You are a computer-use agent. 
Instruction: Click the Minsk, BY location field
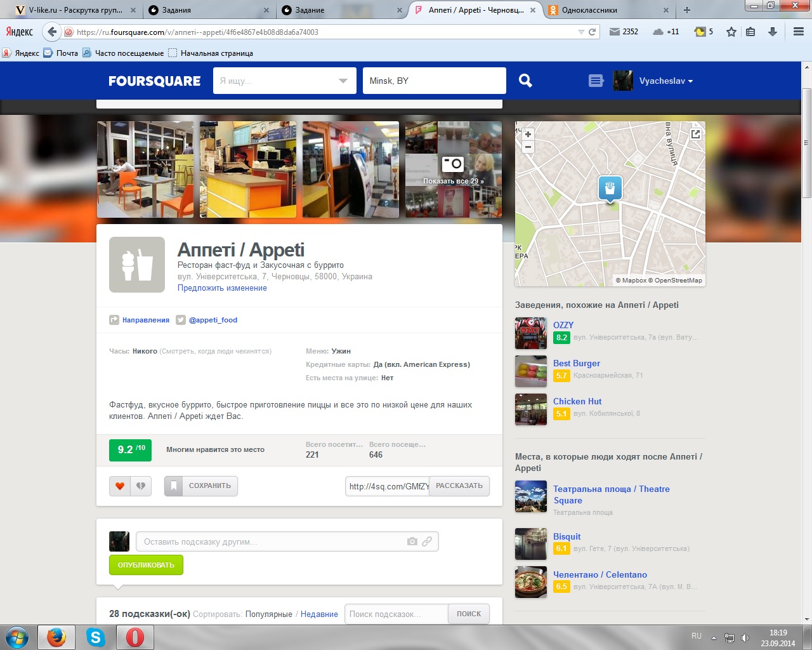click(x=435, y=81)
